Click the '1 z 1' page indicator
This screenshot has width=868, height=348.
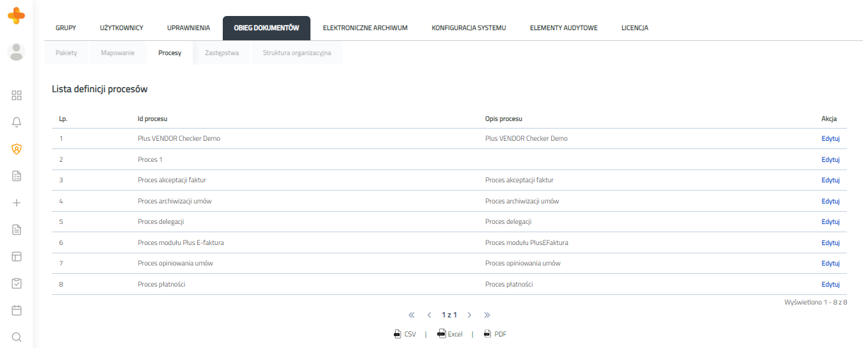point(449,315)
